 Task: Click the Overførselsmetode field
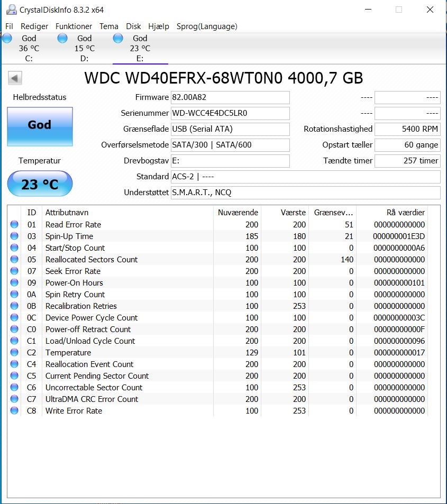(230, 145)
